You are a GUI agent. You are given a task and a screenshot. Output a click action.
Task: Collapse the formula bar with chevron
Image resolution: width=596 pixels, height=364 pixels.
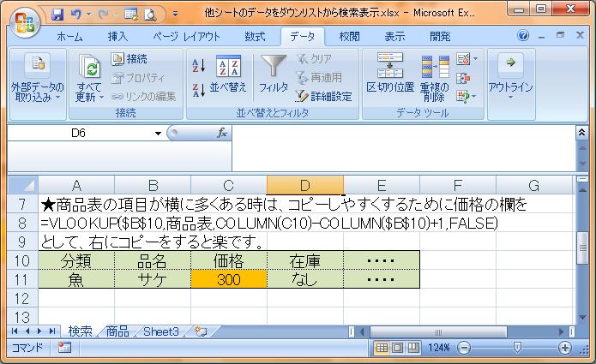pyautogui.click(x=582, y=132)
